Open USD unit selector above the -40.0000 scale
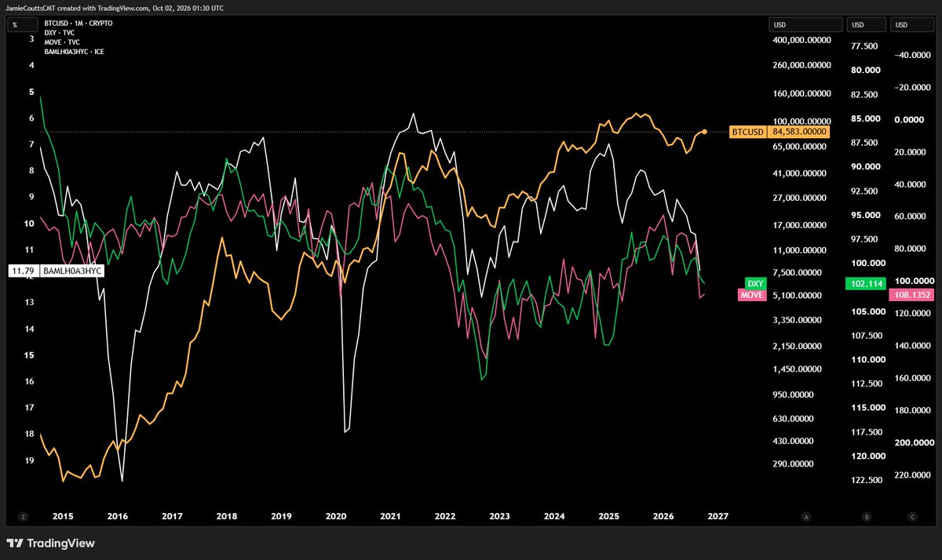The height and width of the screenshot is (560, 942). 911,24
